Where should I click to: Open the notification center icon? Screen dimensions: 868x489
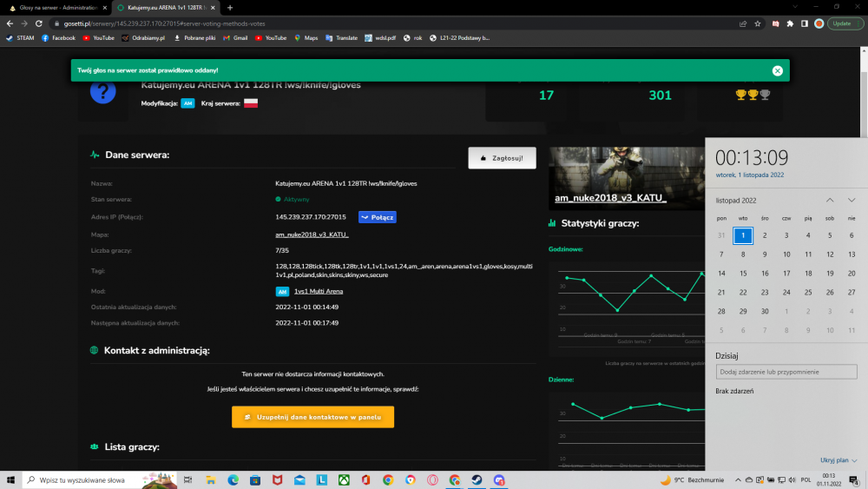click(854, 480)
